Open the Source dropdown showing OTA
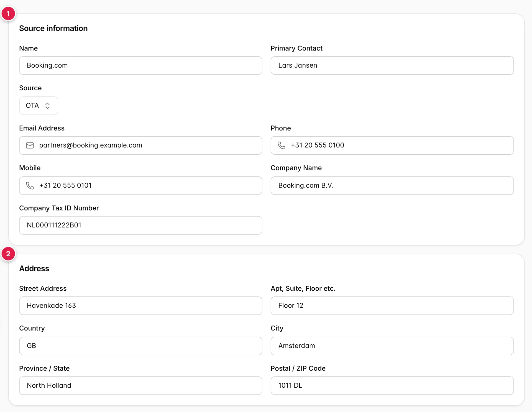The height and width of the screenshot is (412, 532). tap(39, 106)
